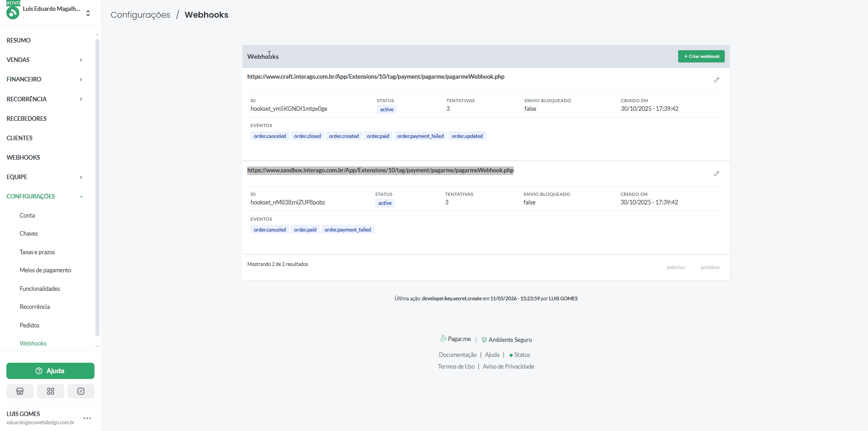Open the three-dots menu next to LUIS GOMES
The width and height of the screenshot is (868, 431).
87,418
